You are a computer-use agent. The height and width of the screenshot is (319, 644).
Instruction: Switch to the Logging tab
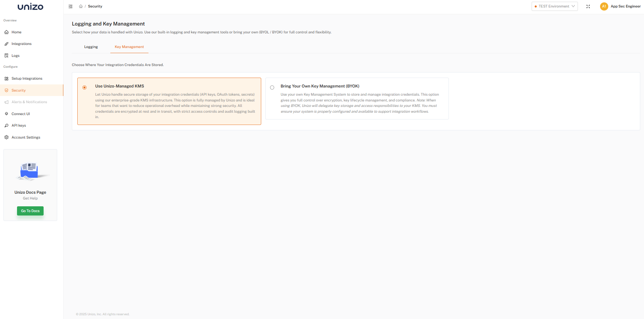pos(91,47)
